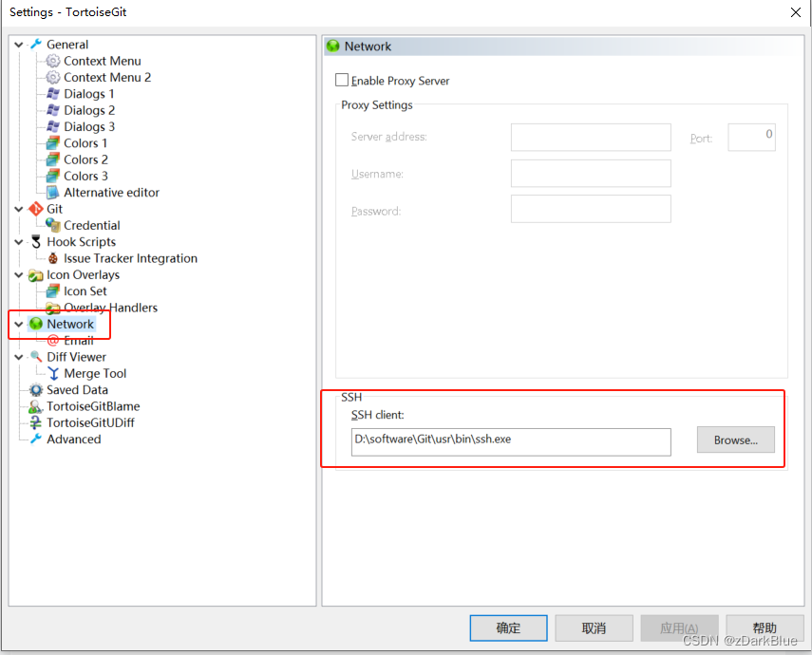
Task: Select Saved Data in settings tree
Action: [x=77, y=390]
